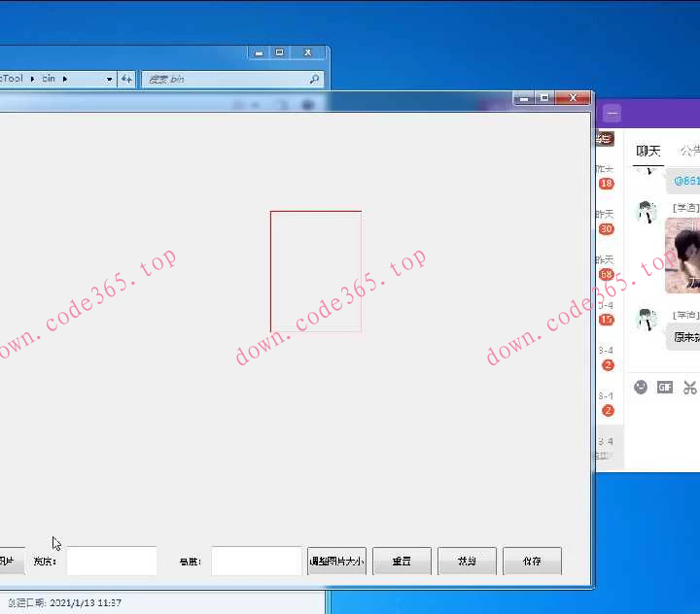This screenshot has width=700, height=614.
Task: Open the conversation with badge 30
Action: pyautogui.click(x=606, y=229)
